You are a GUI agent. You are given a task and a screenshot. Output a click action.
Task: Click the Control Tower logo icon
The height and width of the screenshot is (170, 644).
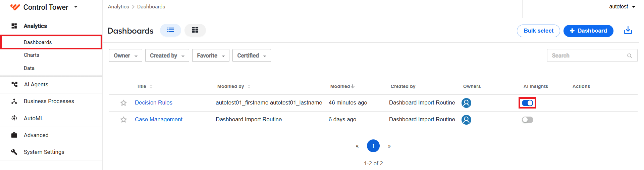[x=15, y=7]
